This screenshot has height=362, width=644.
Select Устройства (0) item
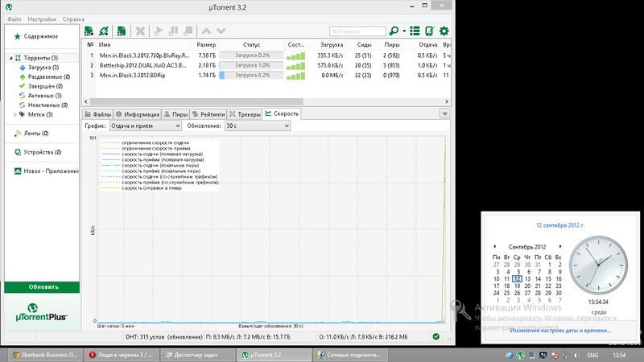43,152
